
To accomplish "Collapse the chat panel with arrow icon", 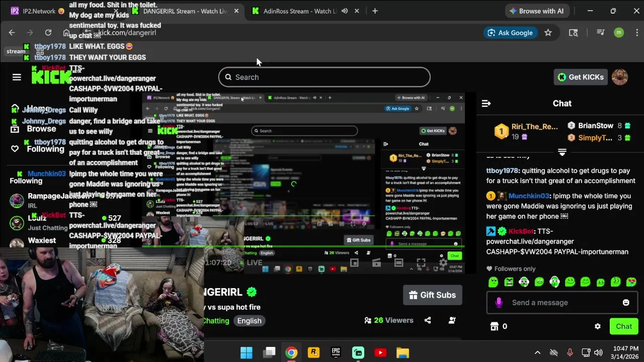I will [486, 104].
